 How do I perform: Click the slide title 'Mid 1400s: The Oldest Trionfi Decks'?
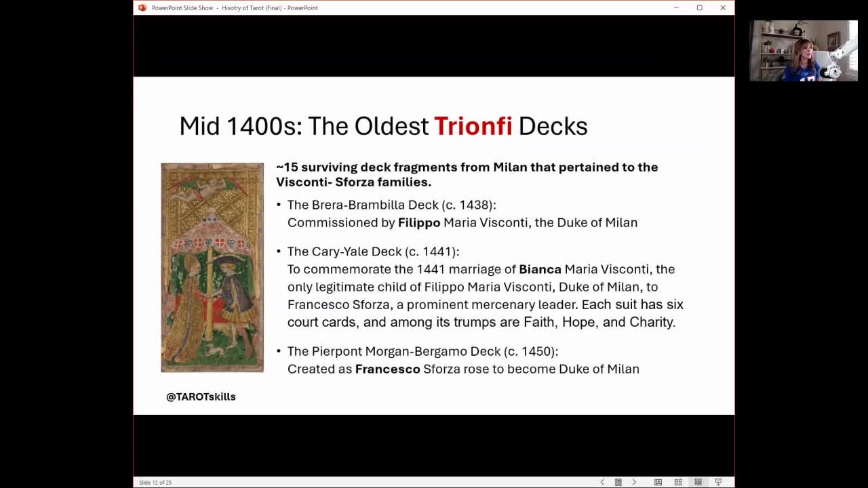383,126
